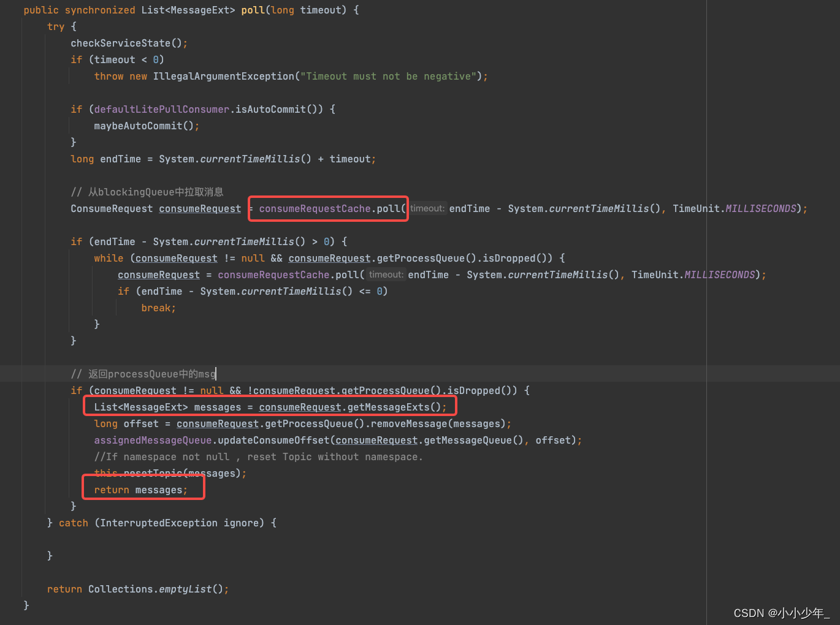Click the timeout: hint inside the while loop
The width and height of the screenshot is (840, 625).
coord(386,275)
